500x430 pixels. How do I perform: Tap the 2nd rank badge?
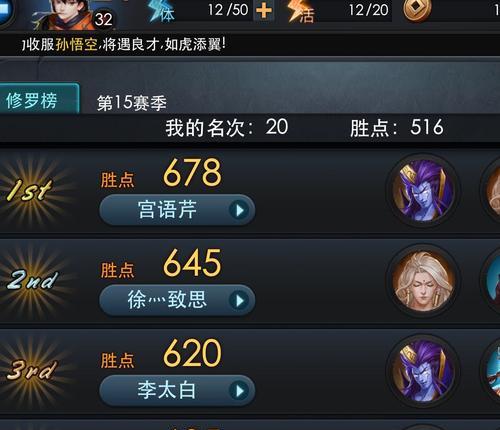coord(32,281)
